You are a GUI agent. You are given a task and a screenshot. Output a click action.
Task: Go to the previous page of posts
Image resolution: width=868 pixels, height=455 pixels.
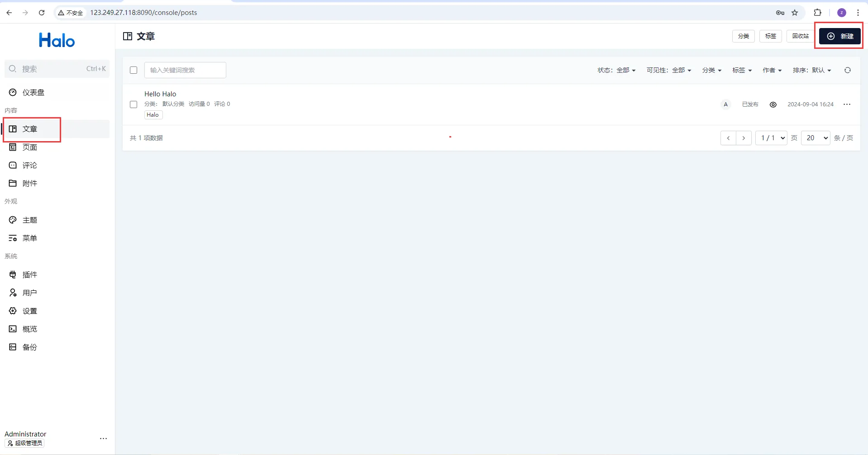[728, 138]
